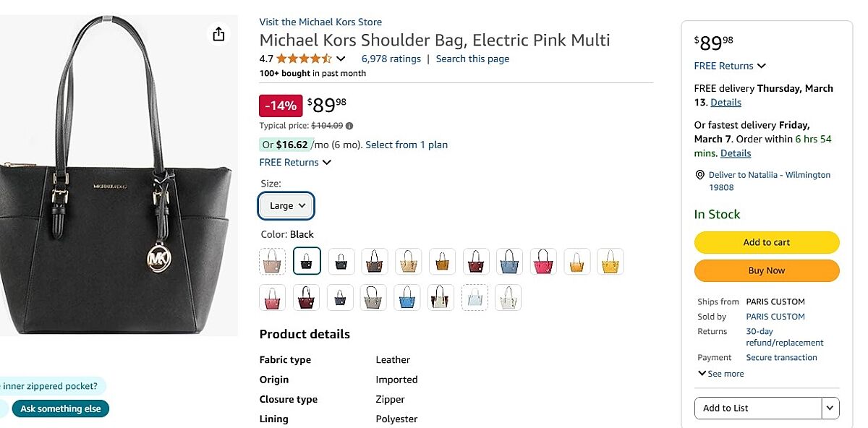The height and width of the screenshot is (428, 868).
Task: Open the Add to List dropdown arrow
Action: point(830,408)
